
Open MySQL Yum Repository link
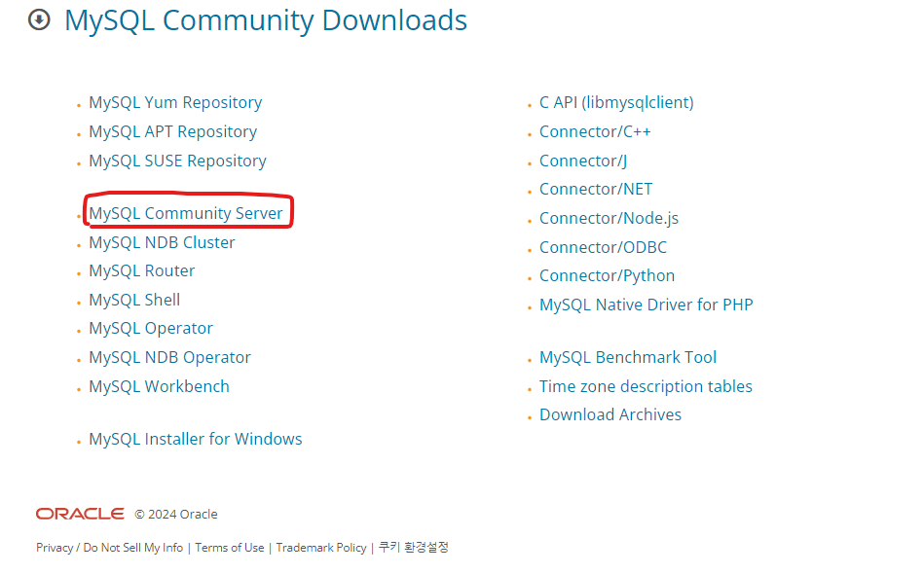(x=175, y=102)
